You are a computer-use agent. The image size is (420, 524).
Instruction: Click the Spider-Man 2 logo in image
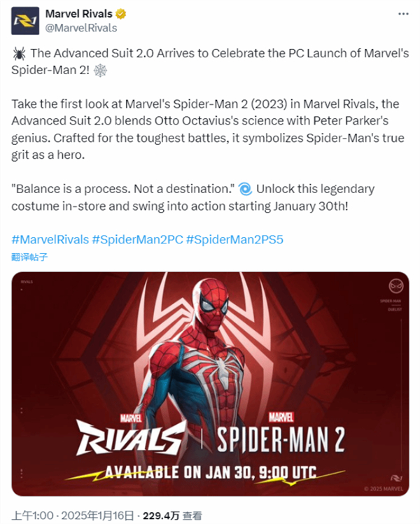pos(280,434)
